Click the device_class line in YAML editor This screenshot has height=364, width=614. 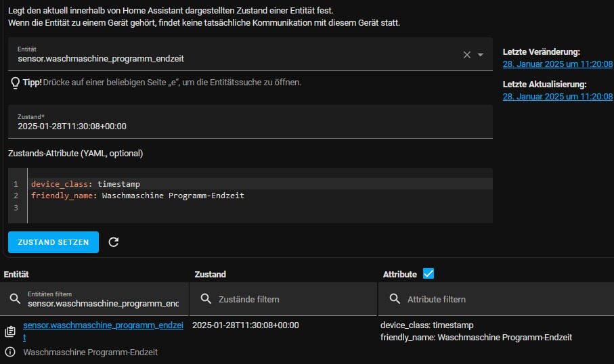(86, 184)
